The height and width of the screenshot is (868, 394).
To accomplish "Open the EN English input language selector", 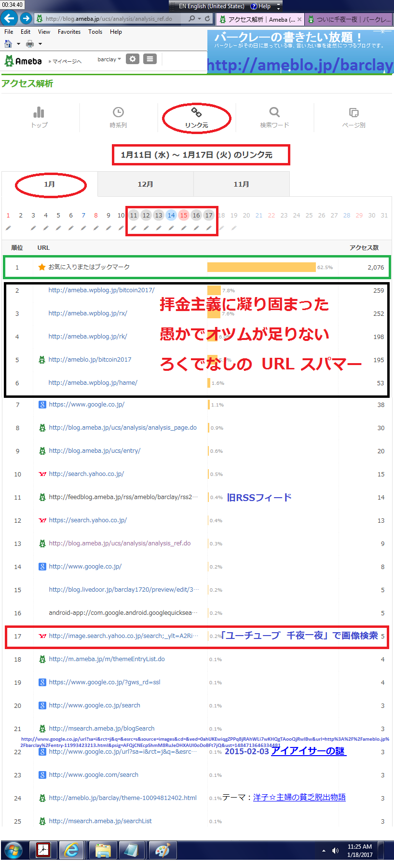I will point(211,6).
